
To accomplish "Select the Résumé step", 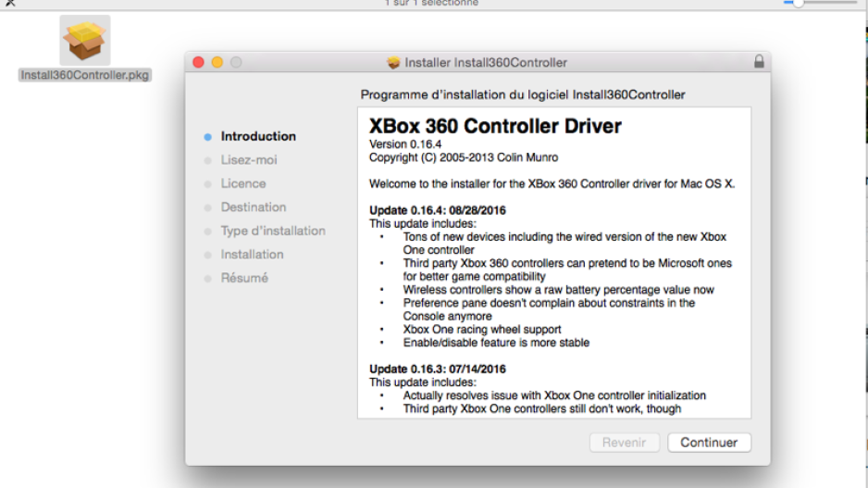I will pos(244,278).
